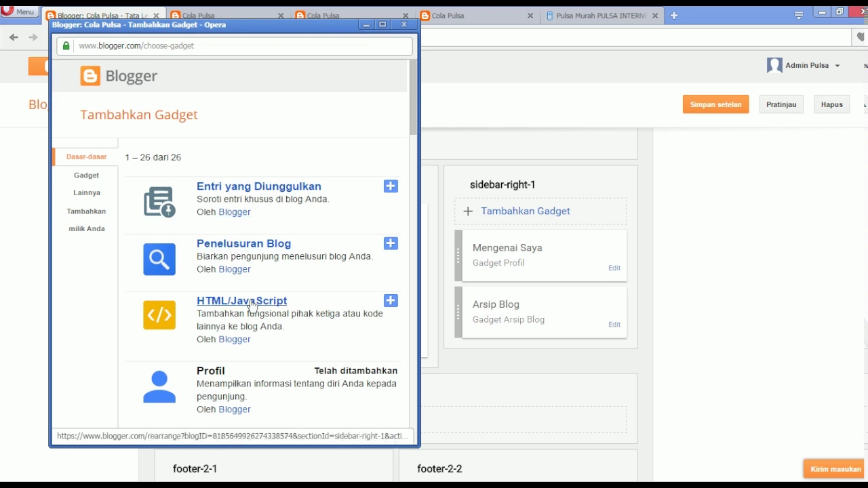Click the Simpan setelan button
The width and height of the screenshot is (868, 488).
(x=715, y=104)
